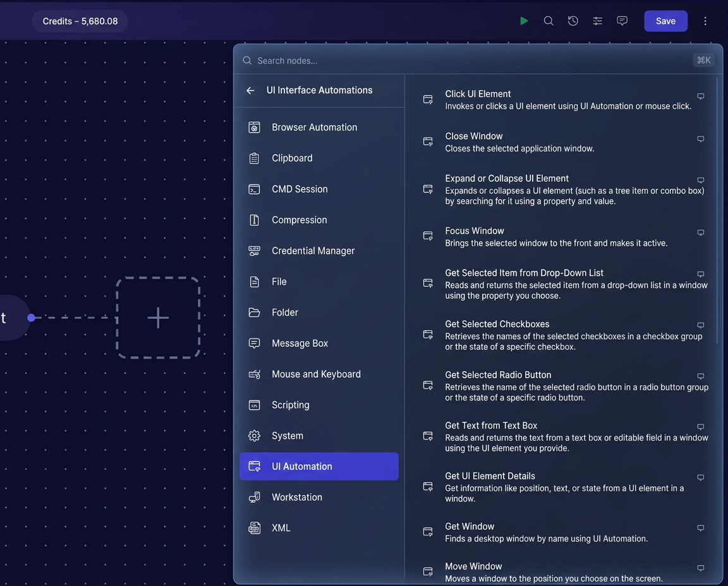Image resolution: width=728 pixels, height=586 pixels.
Task: Add the Get Selected Checkboxes node
Action: [x=563, y=335]
